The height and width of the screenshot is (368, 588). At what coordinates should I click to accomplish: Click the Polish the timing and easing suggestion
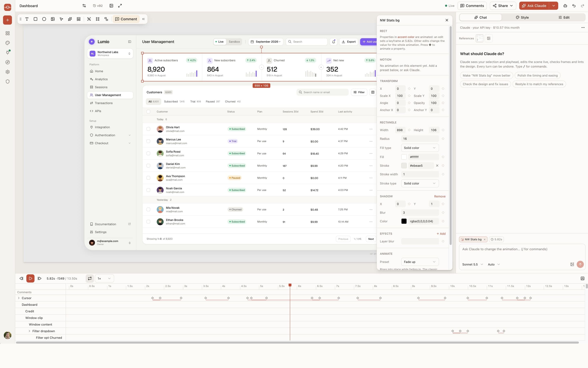(537, 75)
